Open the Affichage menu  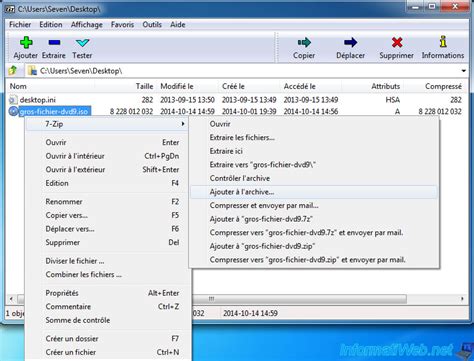tap(87, 25)
